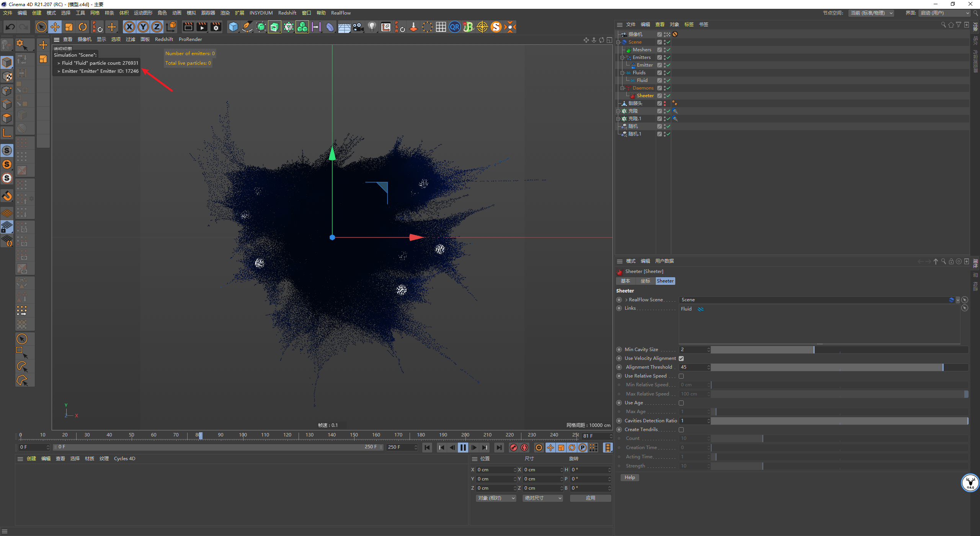Open the RealFlow menu
The height and width of the screenshot is (536, 980).
pos(341,13)
